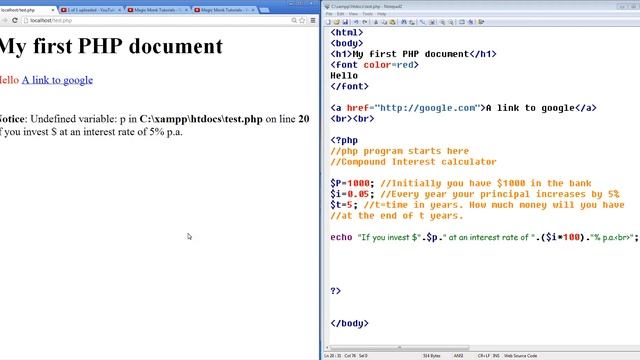This screenshot has width=640, height=360.
Task: Click the '?>' closing PHP tag
Action: pyautogui.click(x=336, y=291)
